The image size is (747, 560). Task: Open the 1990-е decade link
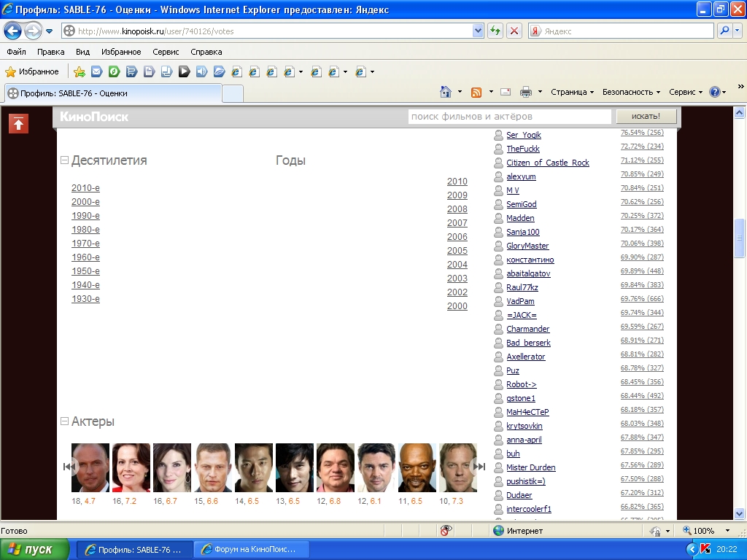[x=85, y=216]
